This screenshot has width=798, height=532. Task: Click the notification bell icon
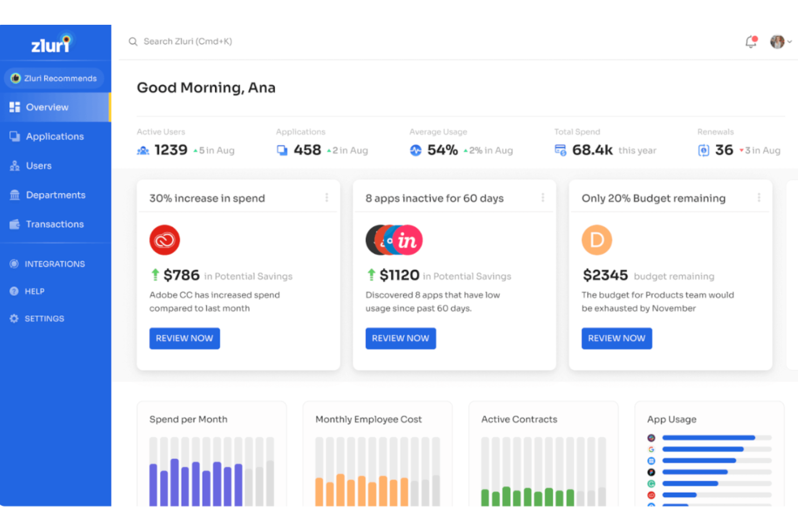[x=751, y=42]
